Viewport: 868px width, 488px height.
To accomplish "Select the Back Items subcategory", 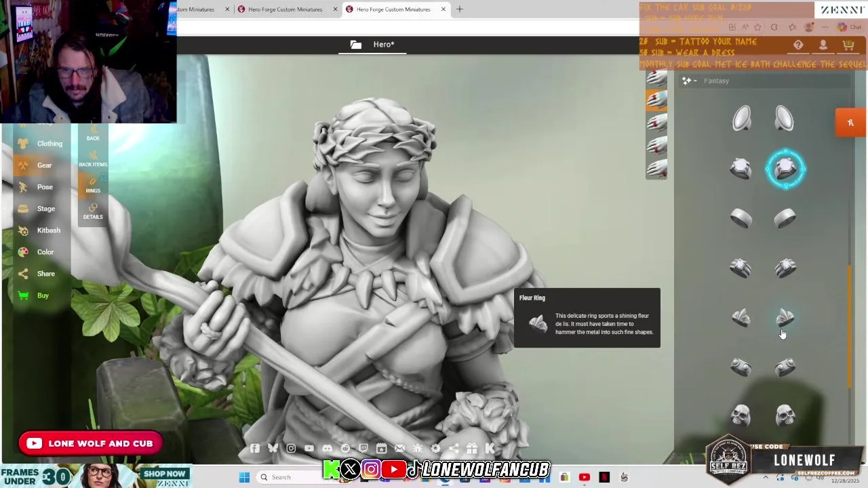I will click(93, 159).
